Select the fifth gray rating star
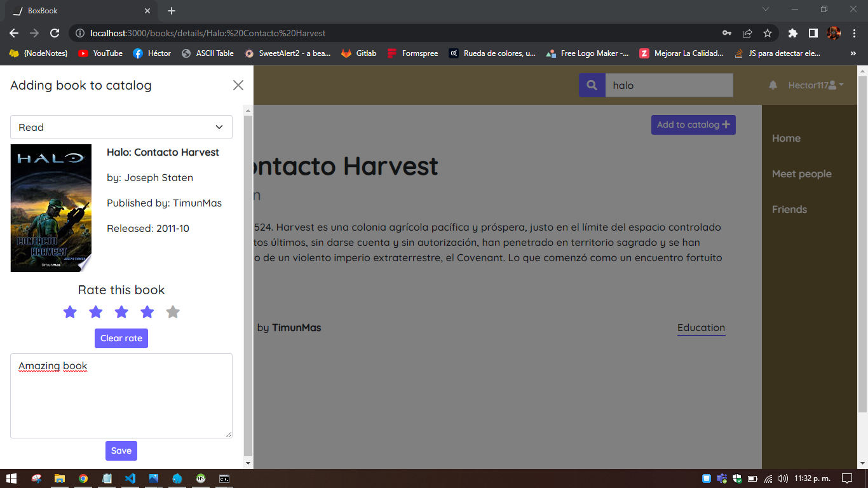The height and width of the screenshot is (488, 868). point(173,312)
